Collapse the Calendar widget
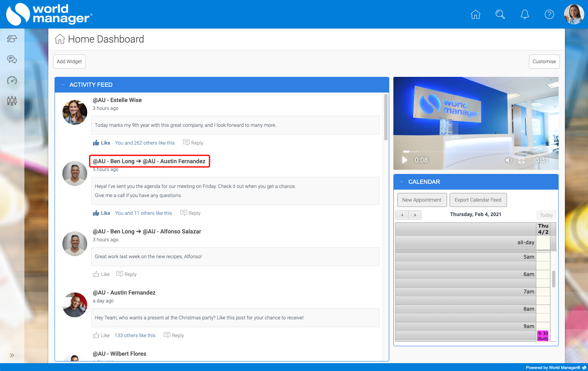588x371 pixels. click(x=400, y=181)
